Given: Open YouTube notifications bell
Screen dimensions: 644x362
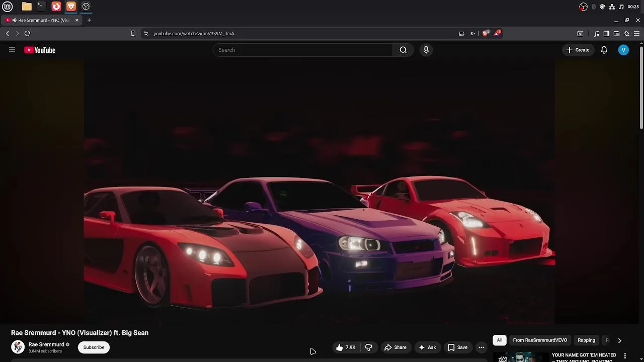Looking at the screenshot, I should click(x=604, y=50).
